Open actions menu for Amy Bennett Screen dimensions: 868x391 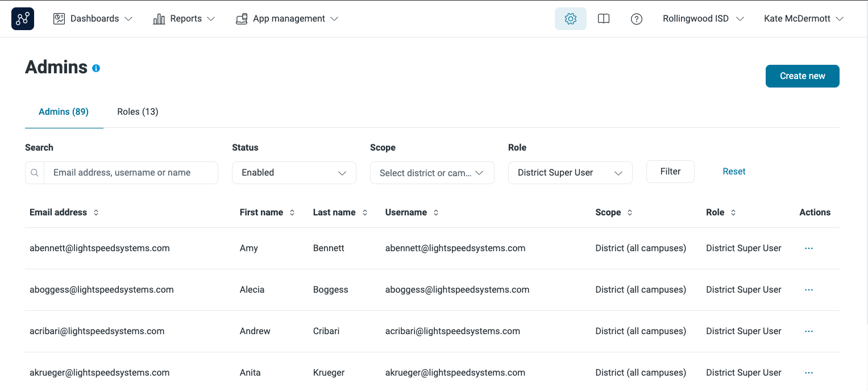(809, 248)
